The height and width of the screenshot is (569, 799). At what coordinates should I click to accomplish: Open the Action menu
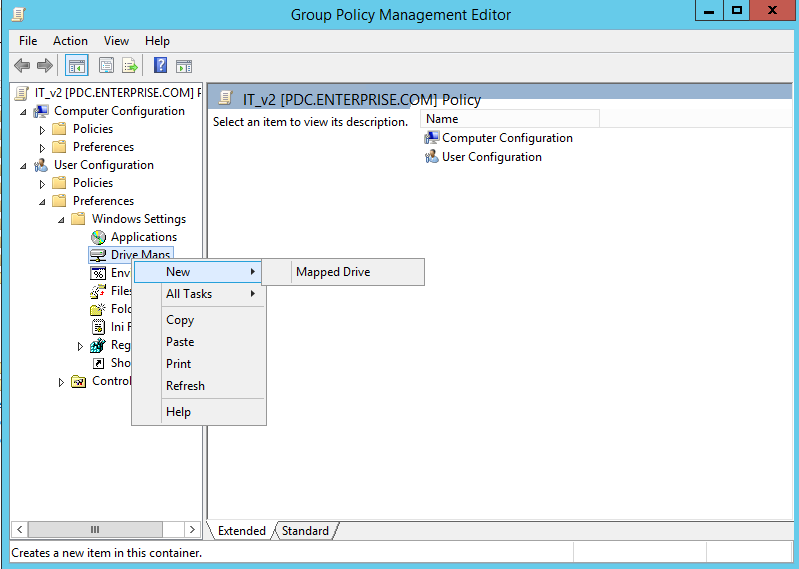70,41
